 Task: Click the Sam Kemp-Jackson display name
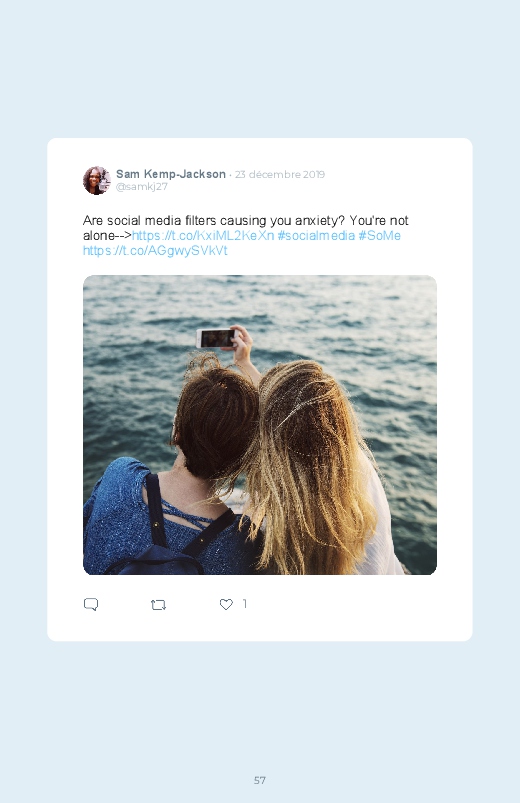[x=171, y=174]
